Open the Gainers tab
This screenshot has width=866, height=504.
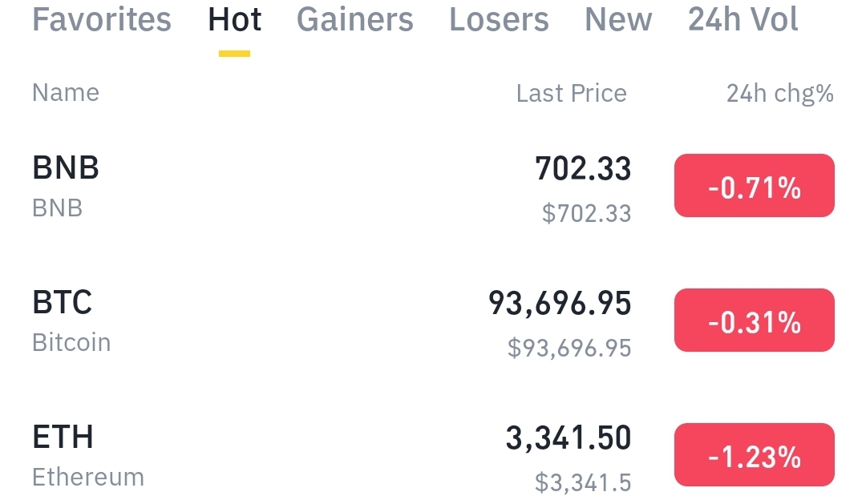pos(354,20)
